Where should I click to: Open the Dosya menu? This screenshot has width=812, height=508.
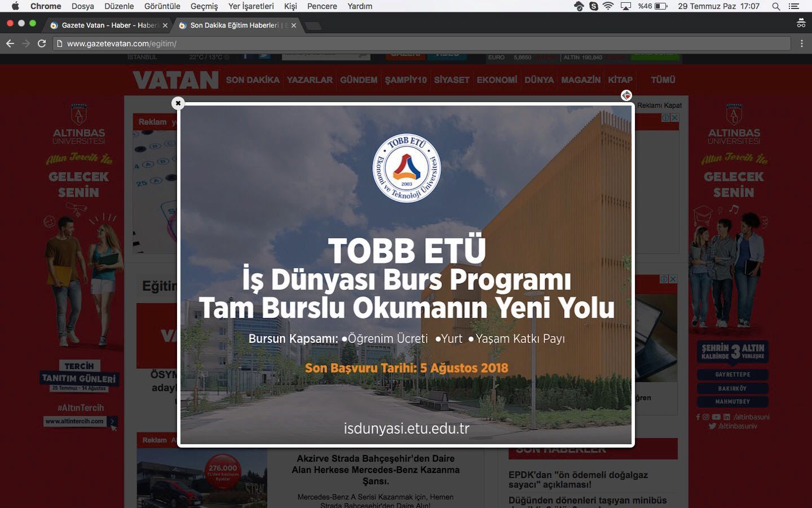pos(83,6)
